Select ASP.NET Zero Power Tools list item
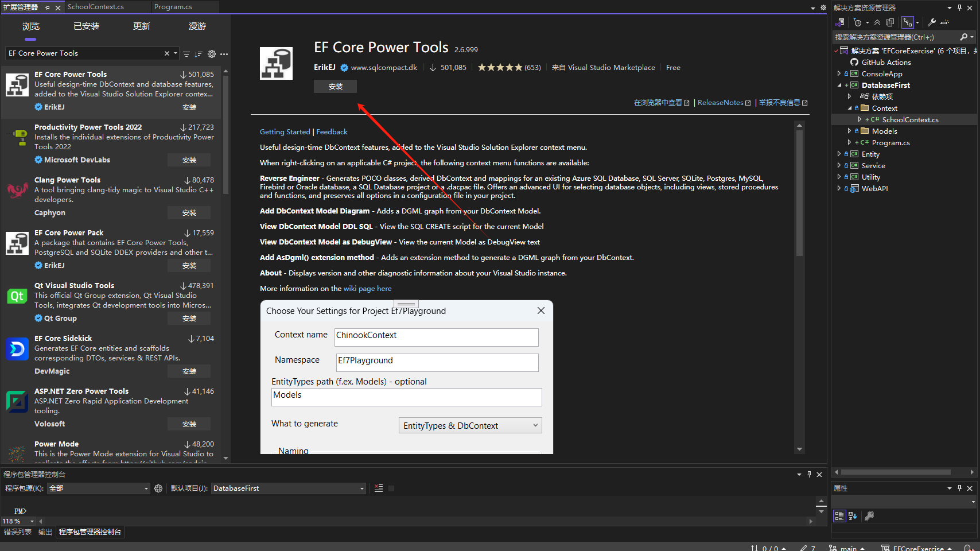This screenshot has height=551, width=980. 110,408
